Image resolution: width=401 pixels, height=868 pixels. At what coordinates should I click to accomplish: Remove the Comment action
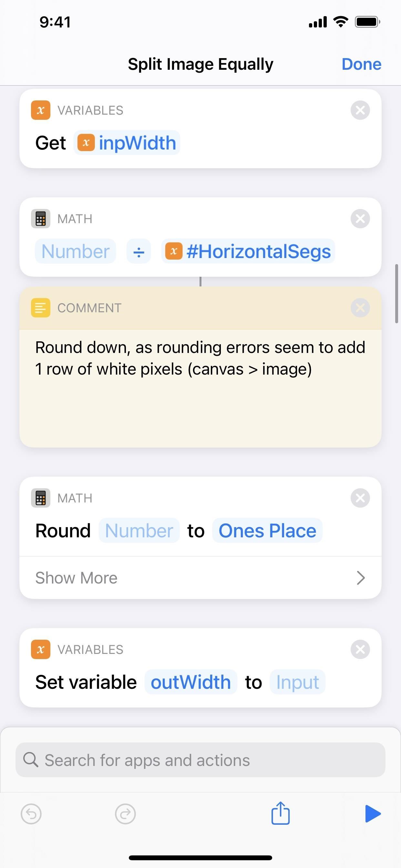(x=360, y=308)
